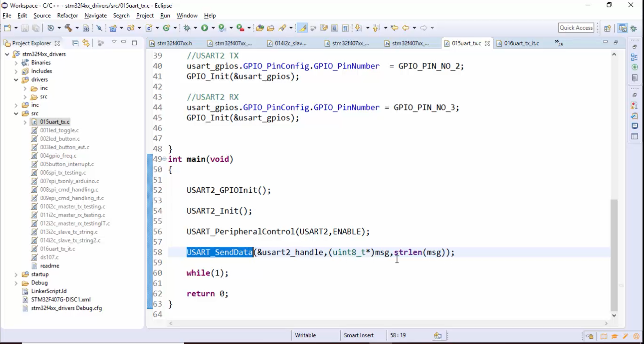Open the Project Explorer view menu triangle
Image resolution: width=644 pixels, height=344 pixels.
[x=114, y=42]
